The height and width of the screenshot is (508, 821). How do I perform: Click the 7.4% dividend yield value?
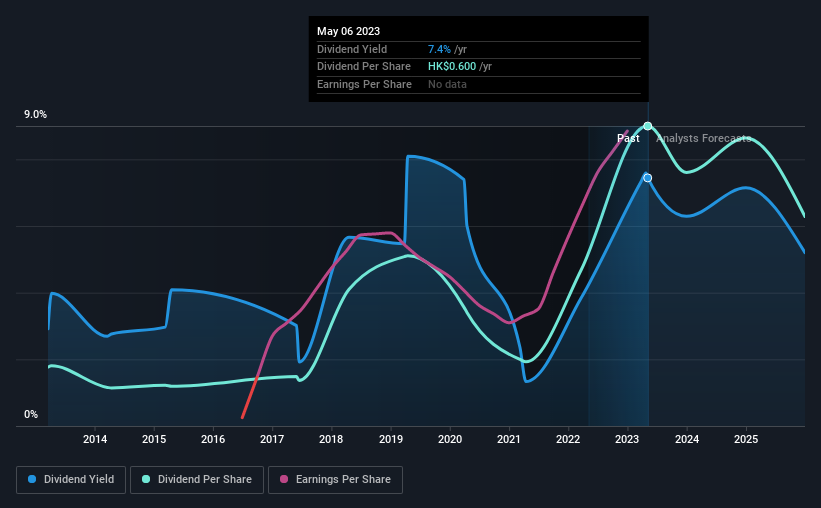439,49
